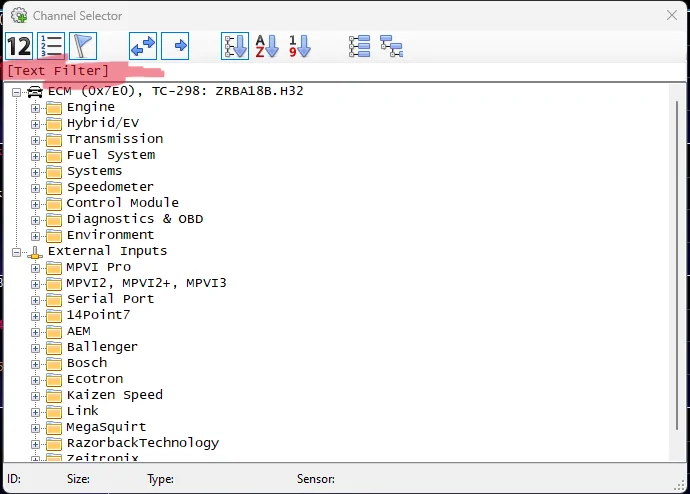The width and height of the screenshot is (690, 494).
Task: Click the expand-all tree icon
Action: 360,46
